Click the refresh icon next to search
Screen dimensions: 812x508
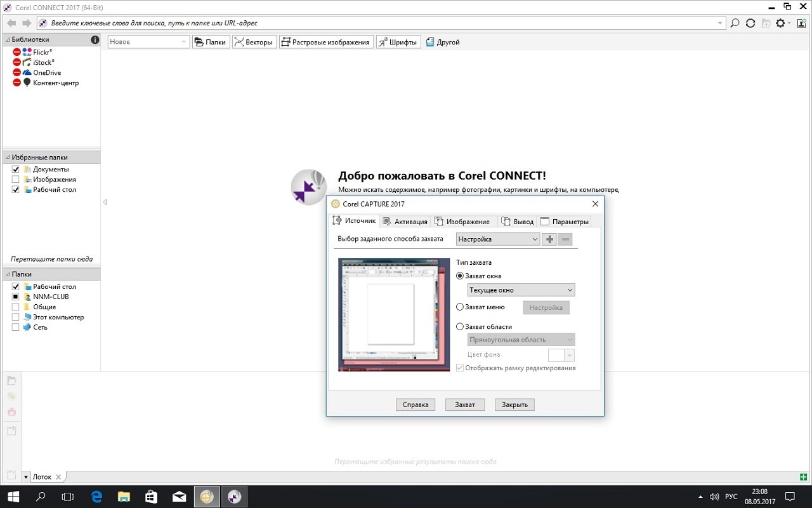click(x=750, y=23)
